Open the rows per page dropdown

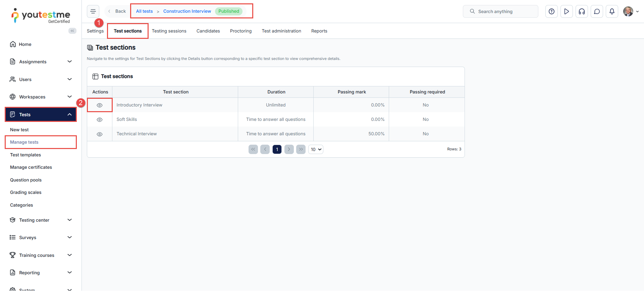tap(316, 149)
